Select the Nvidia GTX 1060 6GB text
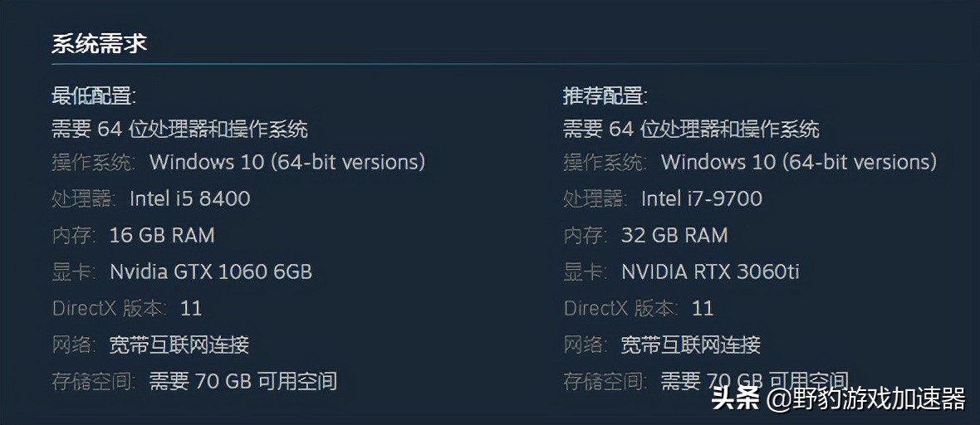This screenshot has height=425, width=980. pyautogui.click(x=210, y=271)
